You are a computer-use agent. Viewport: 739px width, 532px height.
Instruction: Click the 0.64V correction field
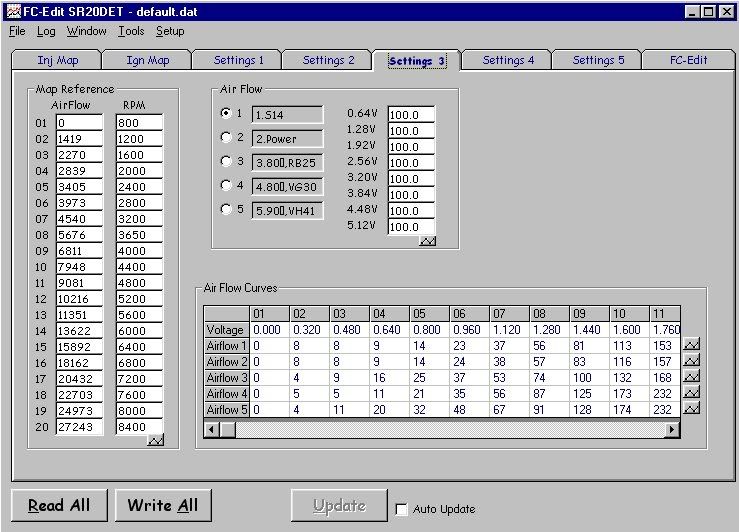pyautogui.click(x=411, y=115)
